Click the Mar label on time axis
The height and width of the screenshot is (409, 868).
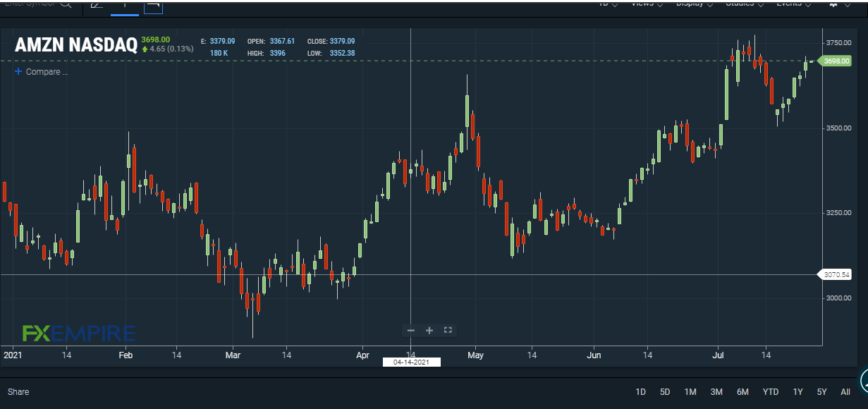pyautogui.click(x=233, y=355)
